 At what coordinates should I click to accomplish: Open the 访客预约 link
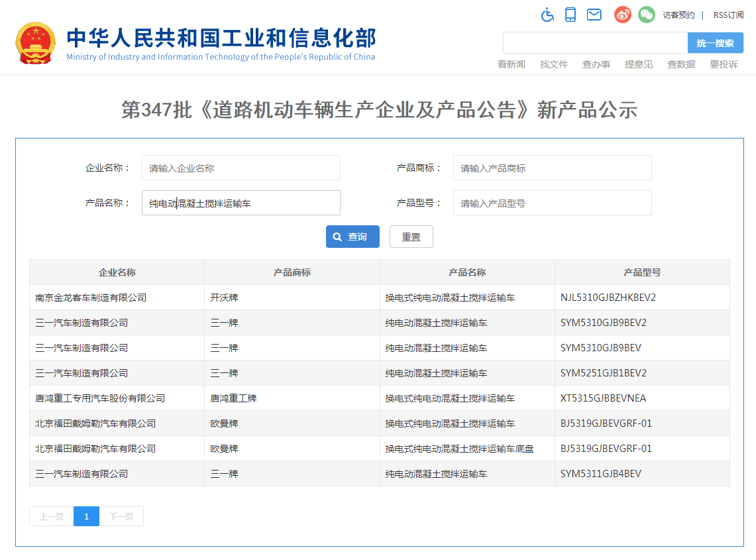click(x=678, y=15)
